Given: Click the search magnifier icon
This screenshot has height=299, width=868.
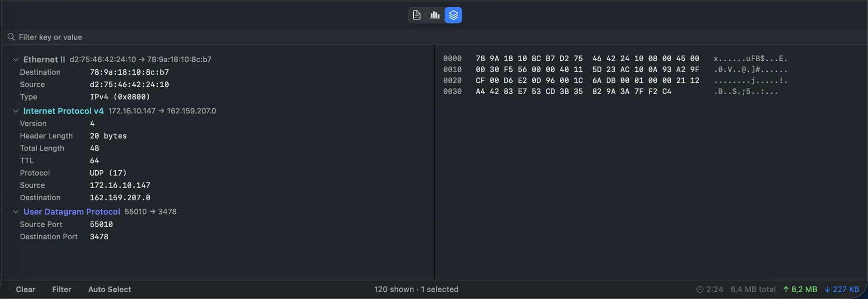Looking at the screenshot, I should coord(11,37).
